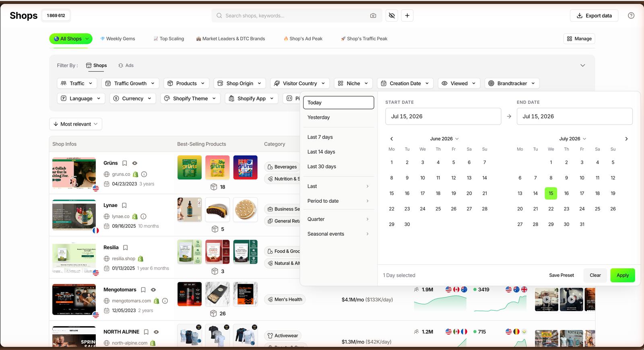Open the June 2026 month selector
This screenshot has height=350, width=644.
coord(444,139)
